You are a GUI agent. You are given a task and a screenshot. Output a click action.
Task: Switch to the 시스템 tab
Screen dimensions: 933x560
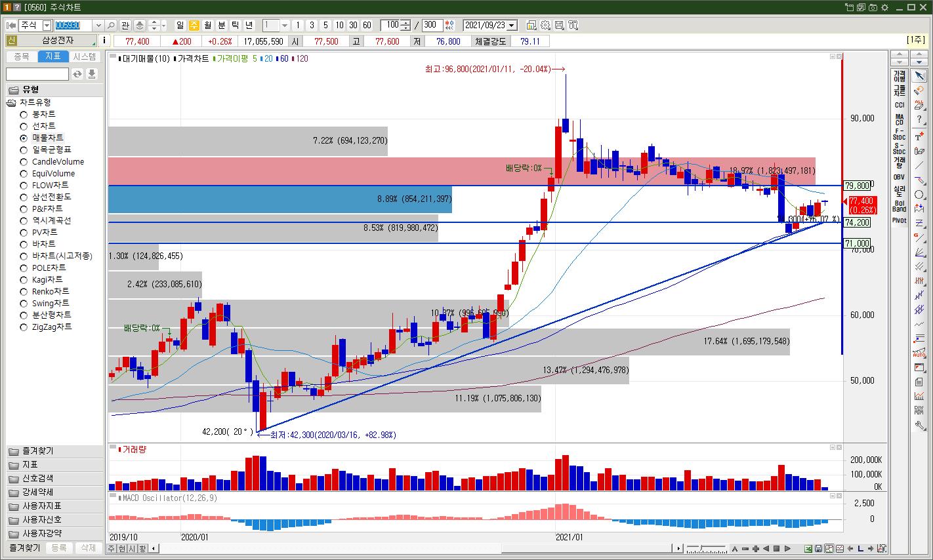pyautogui.click(x=85, y=57)
